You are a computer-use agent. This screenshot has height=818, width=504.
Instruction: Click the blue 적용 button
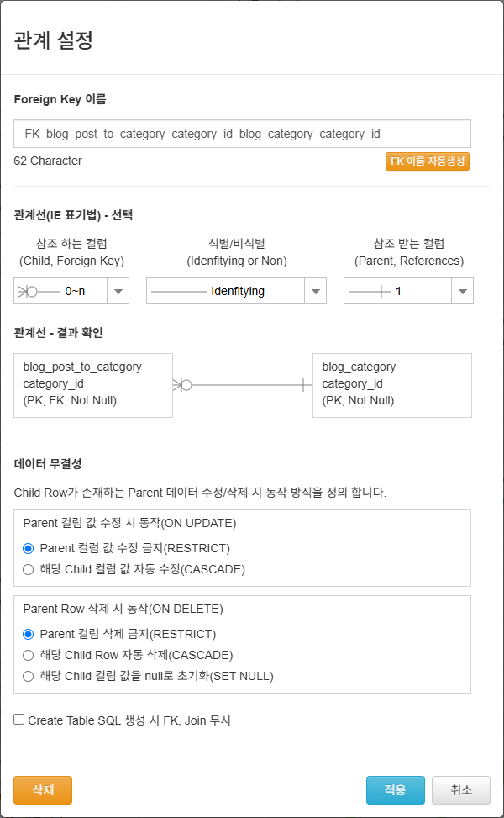(x=395, y=790)
